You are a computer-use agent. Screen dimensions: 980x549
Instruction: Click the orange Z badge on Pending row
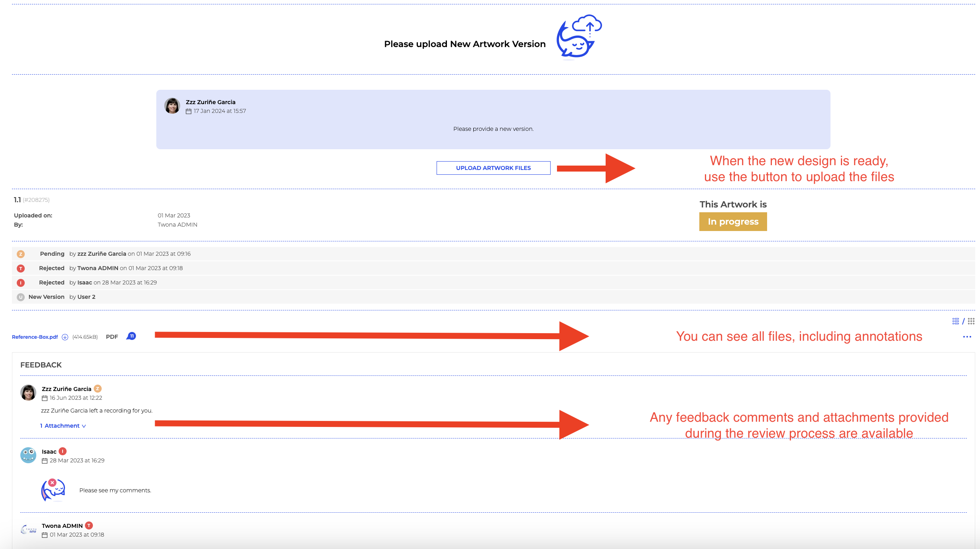[x=21, y=254]
